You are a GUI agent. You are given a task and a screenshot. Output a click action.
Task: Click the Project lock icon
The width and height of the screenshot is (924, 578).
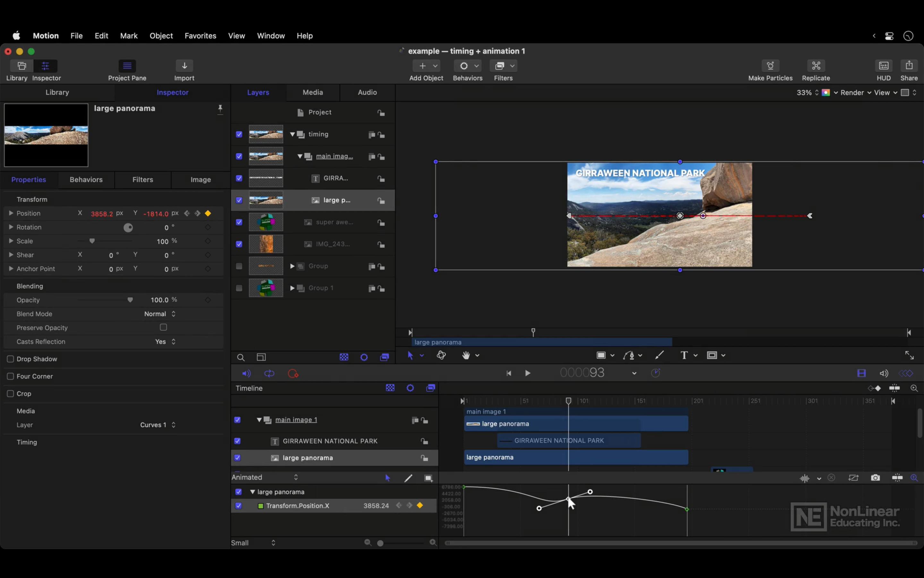coord(381,112)
